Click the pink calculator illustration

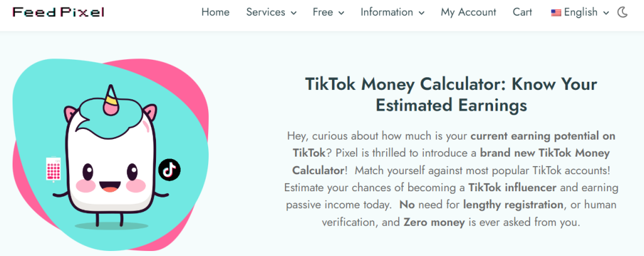pos(53,169)
